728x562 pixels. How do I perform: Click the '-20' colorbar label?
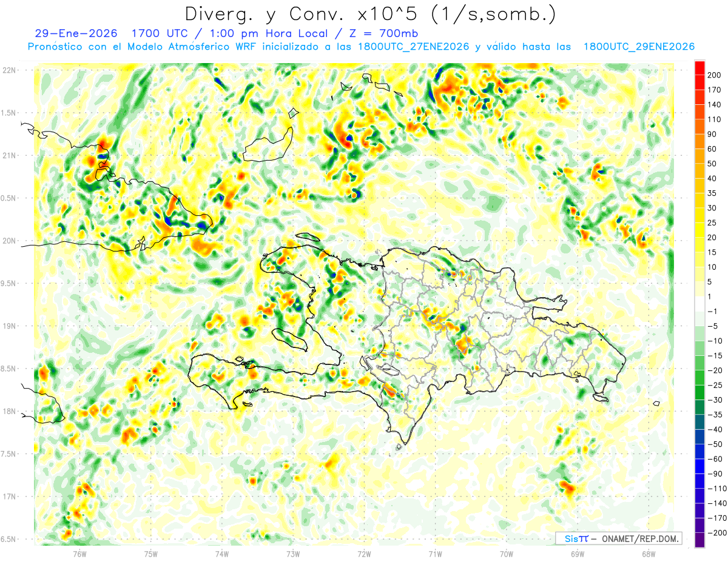(x=714, y=370)
